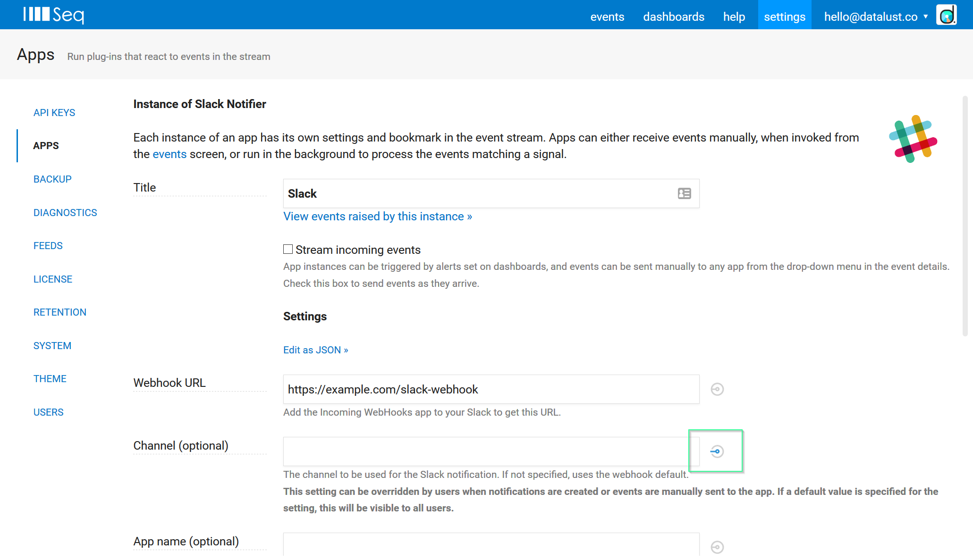Click the Seq logo in header
This screenshot has width=973, height=560.
pyautogui.click(x=54, y=15)
